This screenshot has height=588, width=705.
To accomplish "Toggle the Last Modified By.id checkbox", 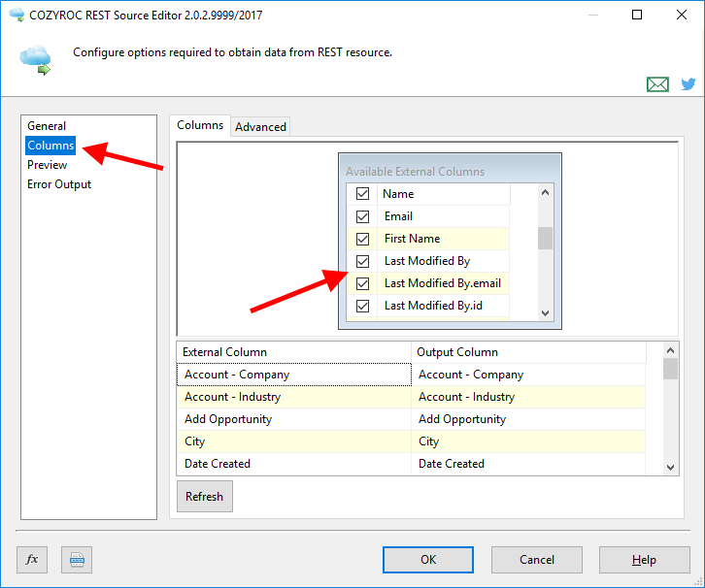I will point(362,306).
